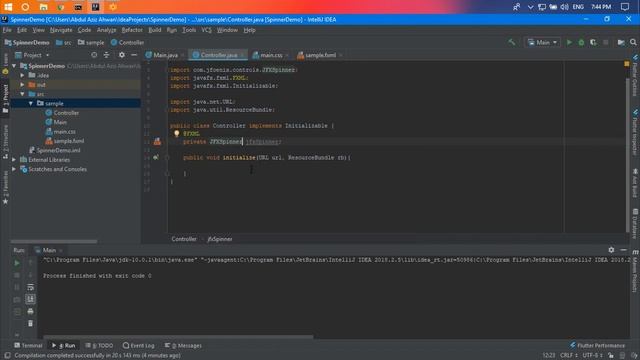This screenshot has width=640, height=360.
Task: Close the Main tab in Run panel
Action: click(x=61, y=250)
